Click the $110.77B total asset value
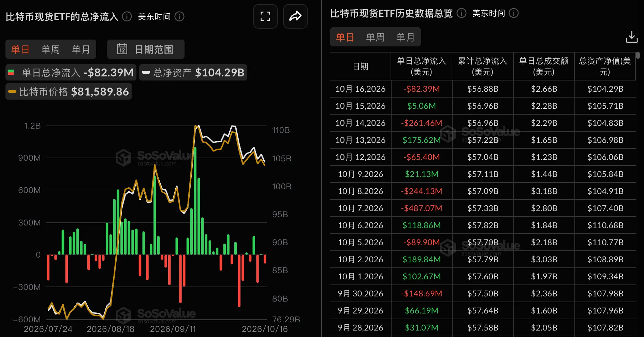The height and width of the screenshot is (337, 644). (605, 242)
